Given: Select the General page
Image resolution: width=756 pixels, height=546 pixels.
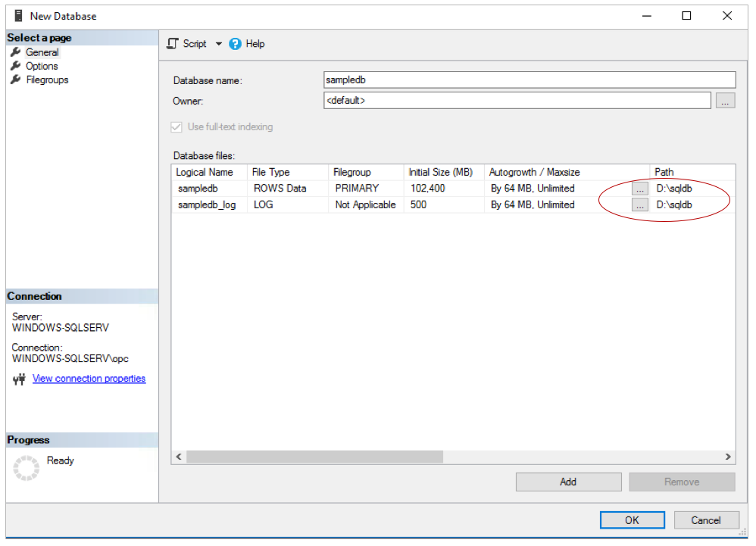Looking at the screenshot, I should 42,52.
